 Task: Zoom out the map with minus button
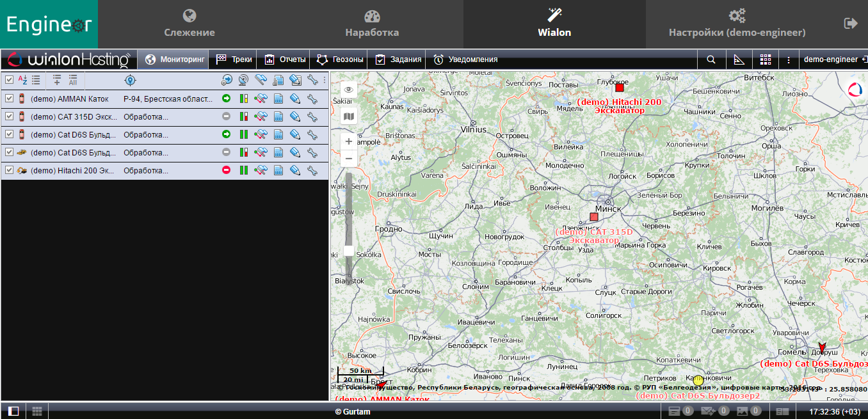349,158
